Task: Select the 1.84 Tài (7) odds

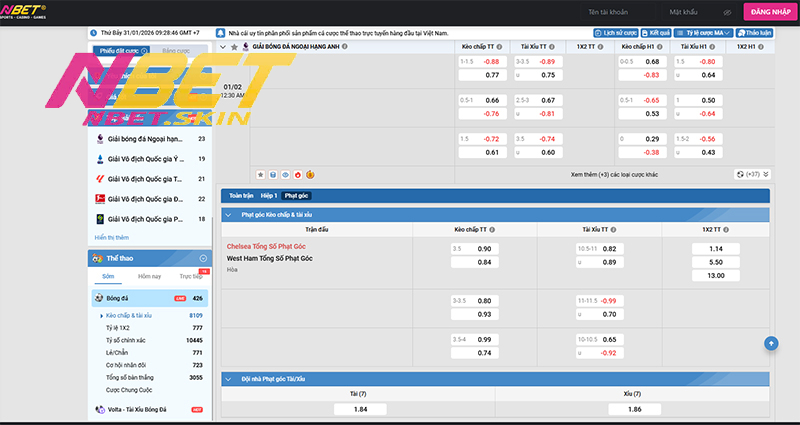Action: pyautogui.click(x=358, y=410)
